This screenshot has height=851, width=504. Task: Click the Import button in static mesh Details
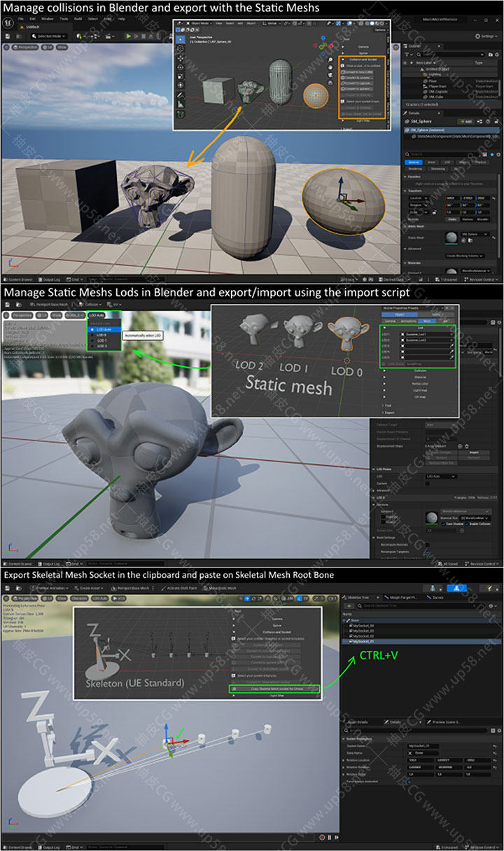coord(474,452)
